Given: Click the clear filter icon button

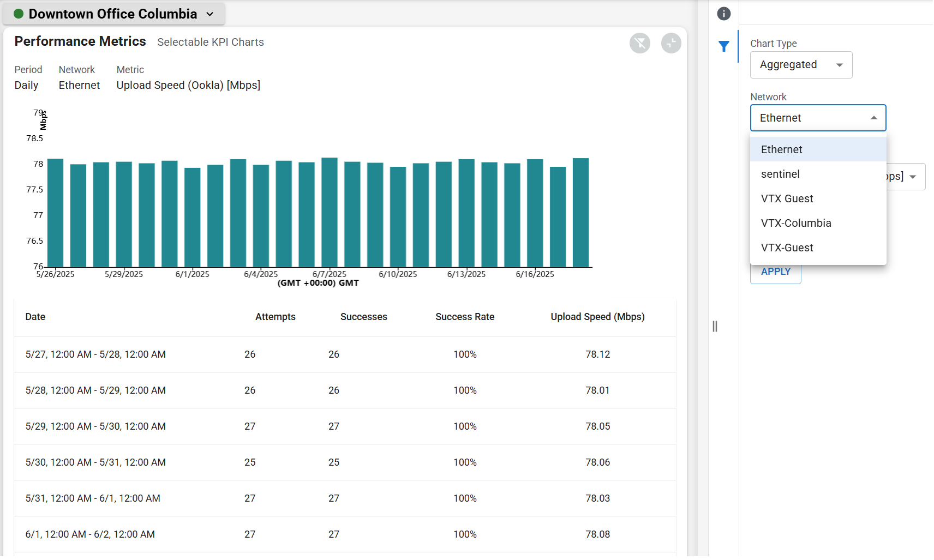Looking at the screenshot, I should pyautogui.click(x=640, y=43).
